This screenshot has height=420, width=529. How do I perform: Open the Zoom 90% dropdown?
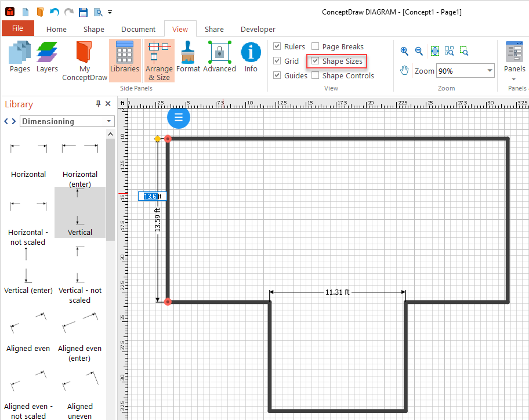(x=490, y=71)
